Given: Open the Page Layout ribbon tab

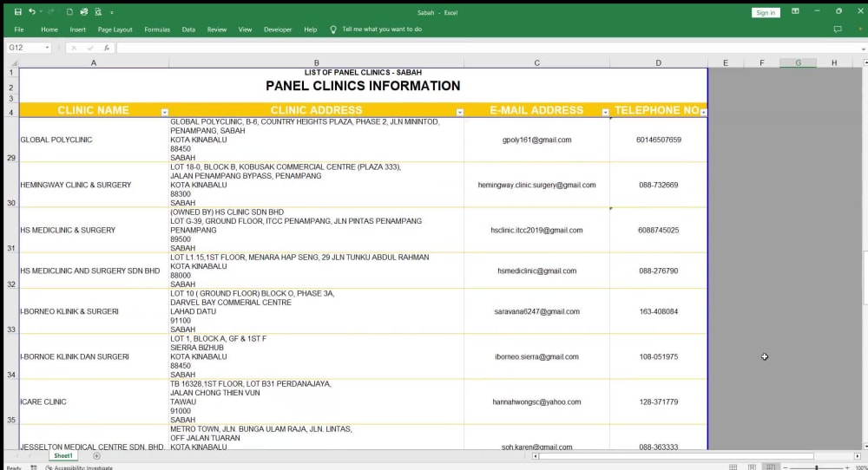Looking at the screenshot, I should 115,29.
